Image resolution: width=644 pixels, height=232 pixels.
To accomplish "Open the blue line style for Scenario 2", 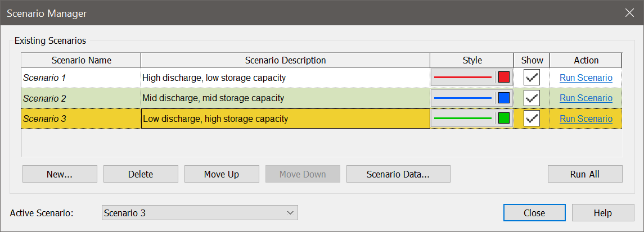I will click(463, 98).
